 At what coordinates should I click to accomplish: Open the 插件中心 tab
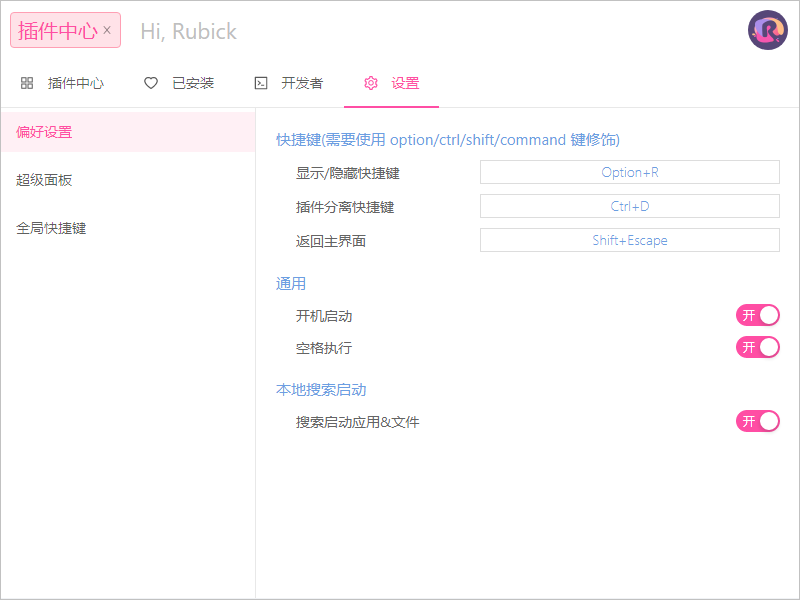(x=62, y=83)
